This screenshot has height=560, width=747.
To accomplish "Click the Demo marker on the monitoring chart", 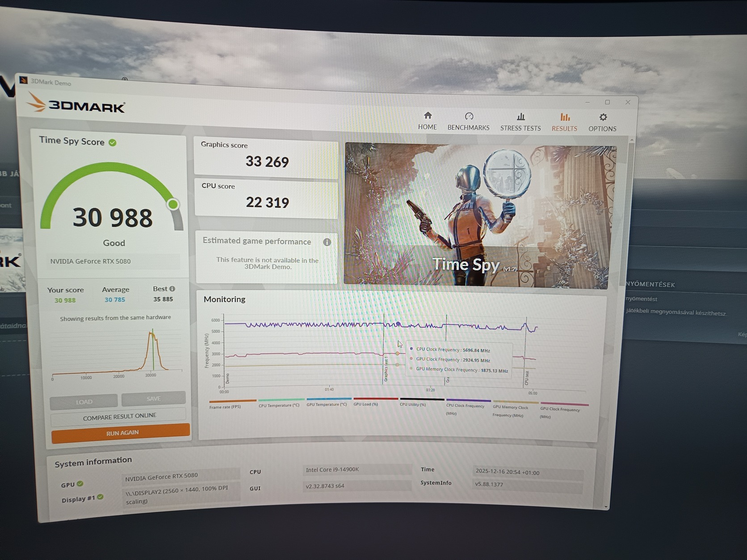I will (x=227, y=378).
